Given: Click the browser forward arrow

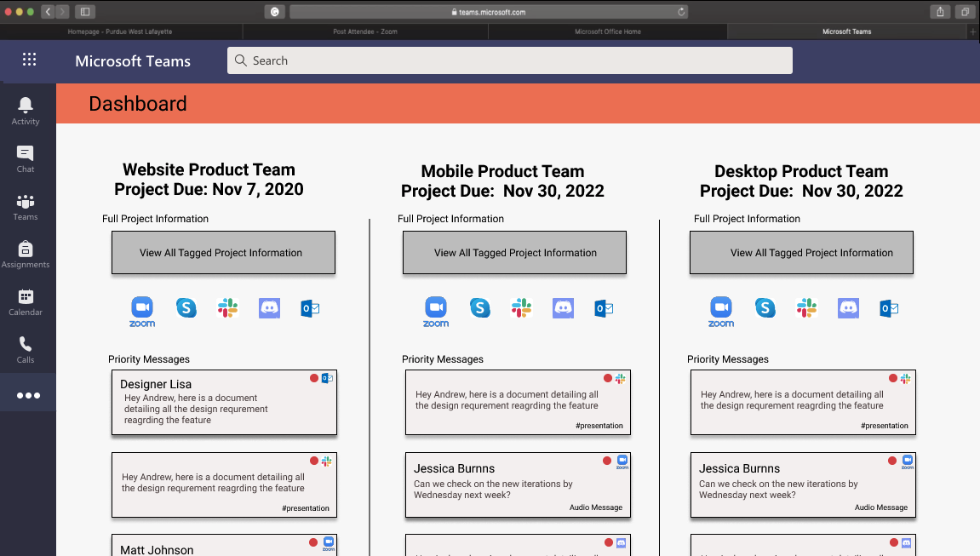Looking at the screenshot, I should 62,11.
